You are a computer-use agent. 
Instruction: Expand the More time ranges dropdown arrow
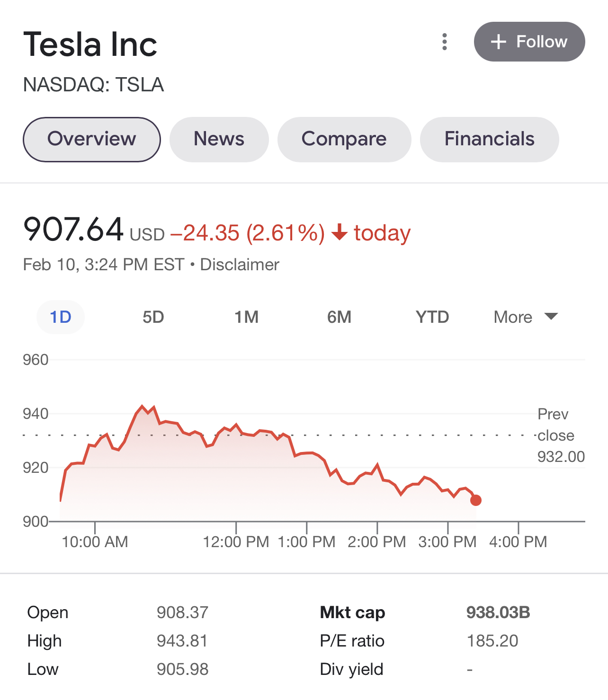point(551,316)
